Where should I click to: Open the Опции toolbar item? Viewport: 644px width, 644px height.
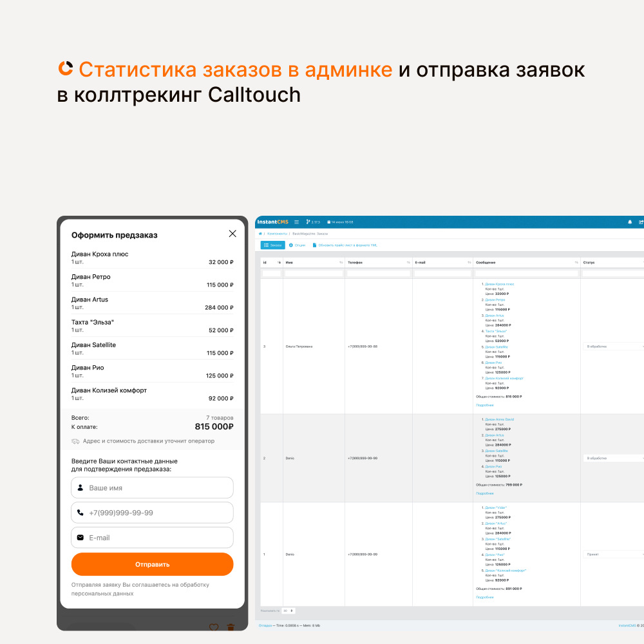tap(297, 245)
